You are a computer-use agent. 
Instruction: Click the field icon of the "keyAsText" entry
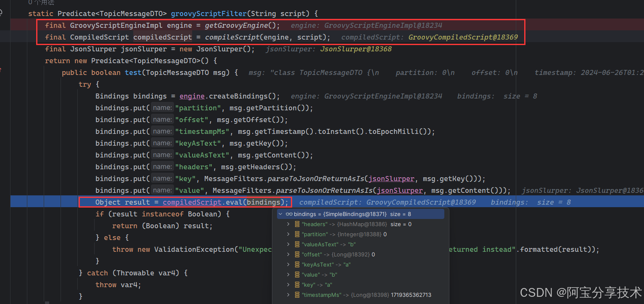coord(297,265)
